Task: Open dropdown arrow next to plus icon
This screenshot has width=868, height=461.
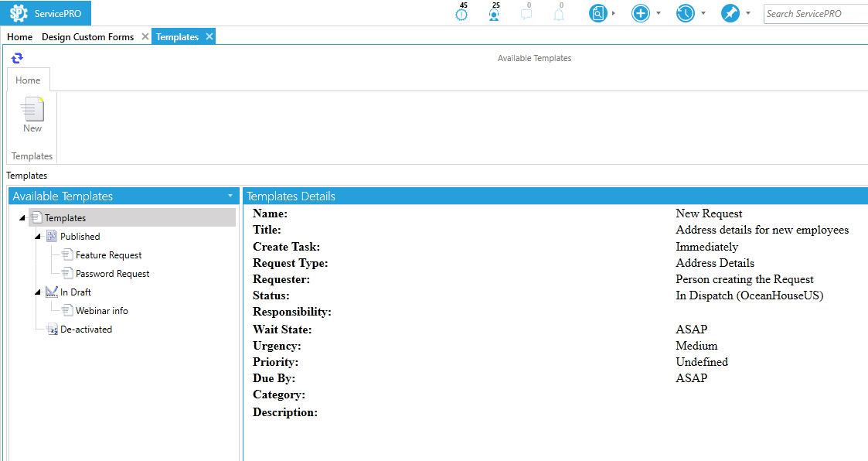Action: pyautogui.click(x=659, y=13)
